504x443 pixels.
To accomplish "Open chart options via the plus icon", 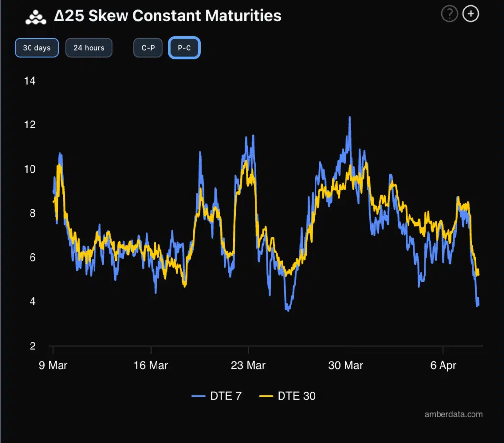I will [471, 14].
